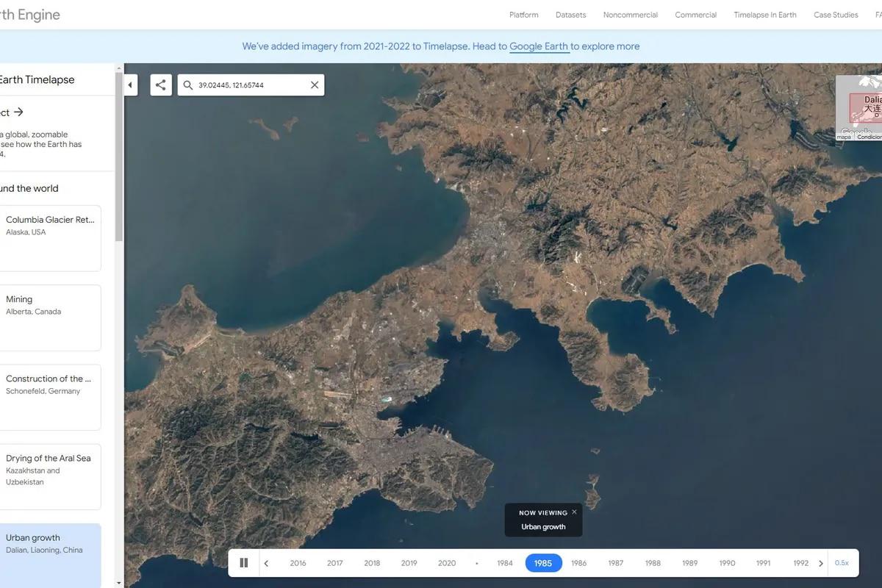The width and height of the screenshot is (882, 588).
Task: Select Urban growth Dalian story
Action: point(50,555)
